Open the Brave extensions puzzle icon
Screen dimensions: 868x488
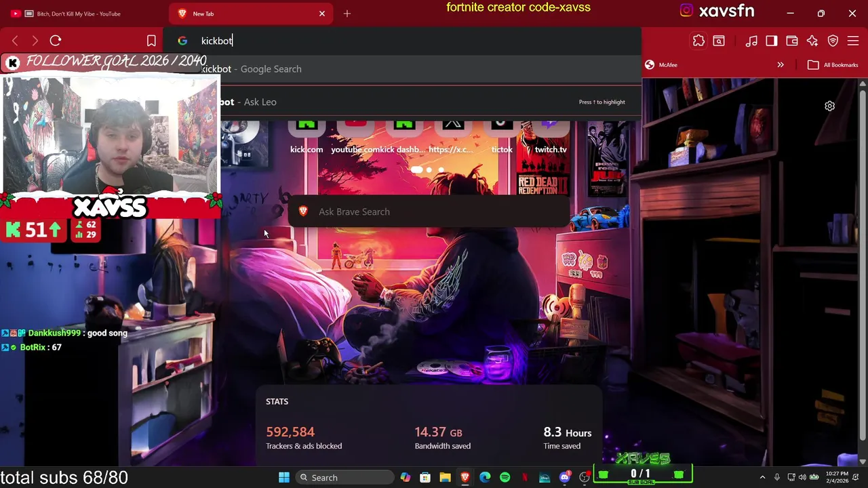click(698, 41)
